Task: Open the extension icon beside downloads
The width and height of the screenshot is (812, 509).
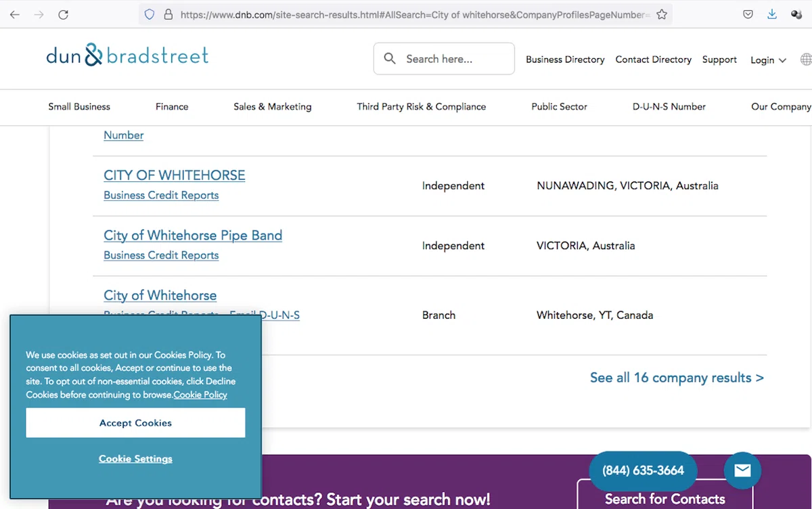Action: [x=796, y=14]
